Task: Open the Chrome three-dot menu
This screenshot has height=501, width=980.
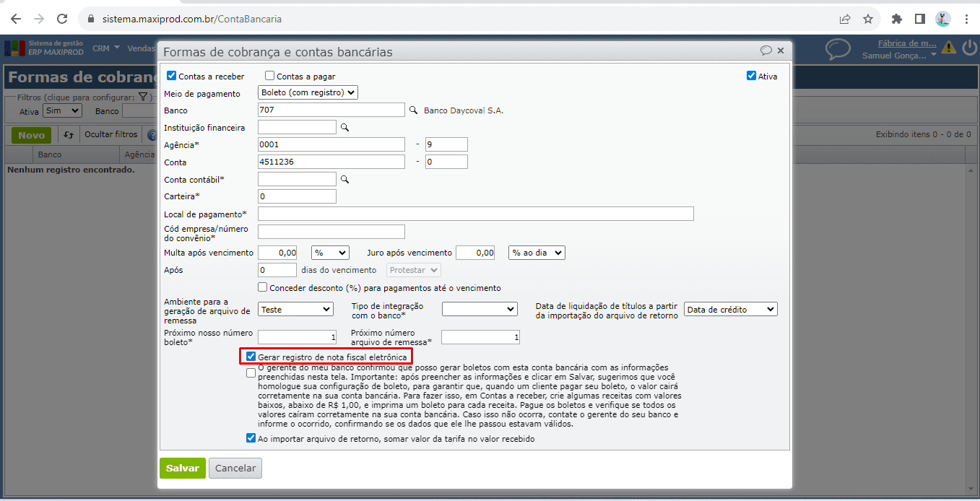Action: (966, 19)
